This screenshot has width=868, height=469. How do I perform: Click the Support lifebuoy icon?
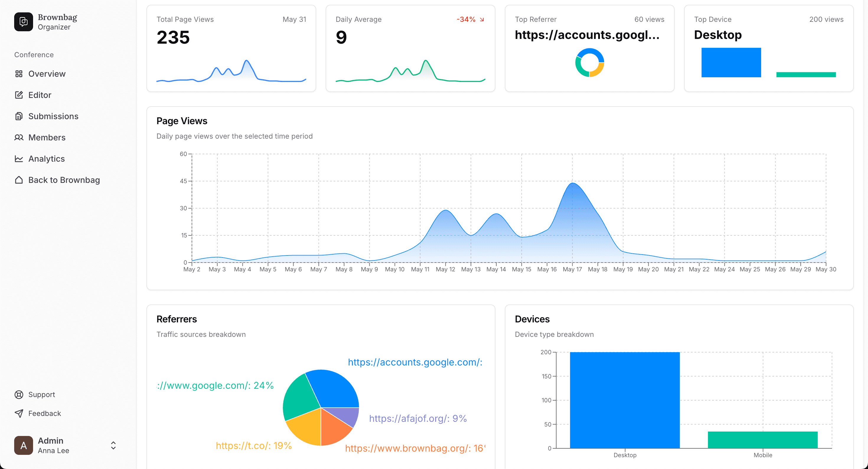[19, 394]
